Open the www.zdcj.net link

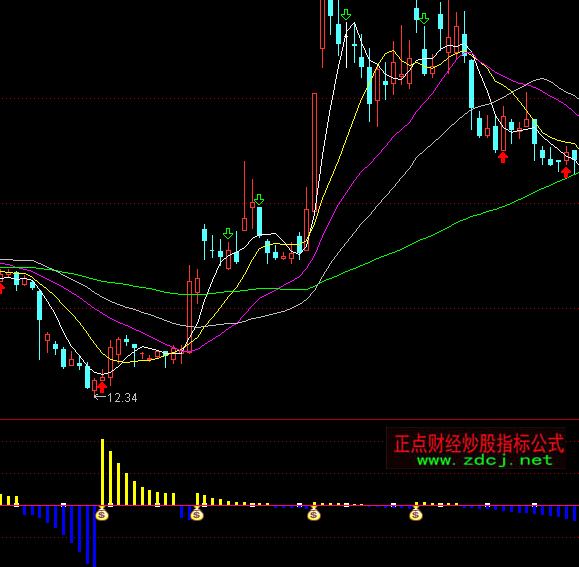point(484,460)
